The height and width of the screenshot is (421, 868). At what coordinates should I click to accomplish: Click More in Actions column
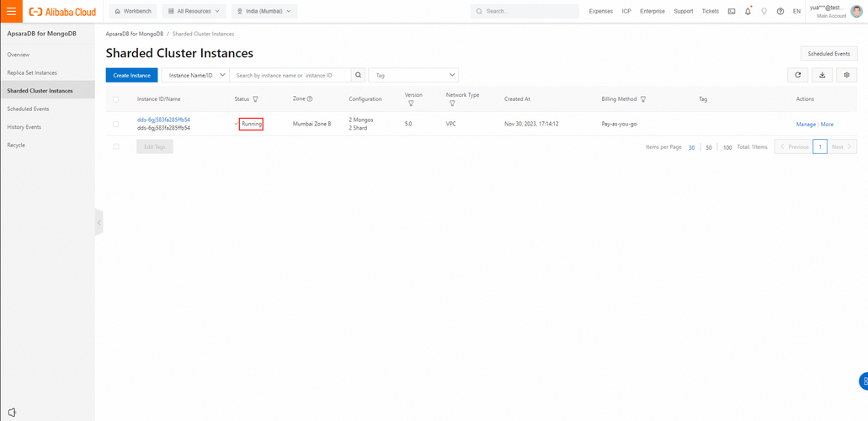click(827, 124)
